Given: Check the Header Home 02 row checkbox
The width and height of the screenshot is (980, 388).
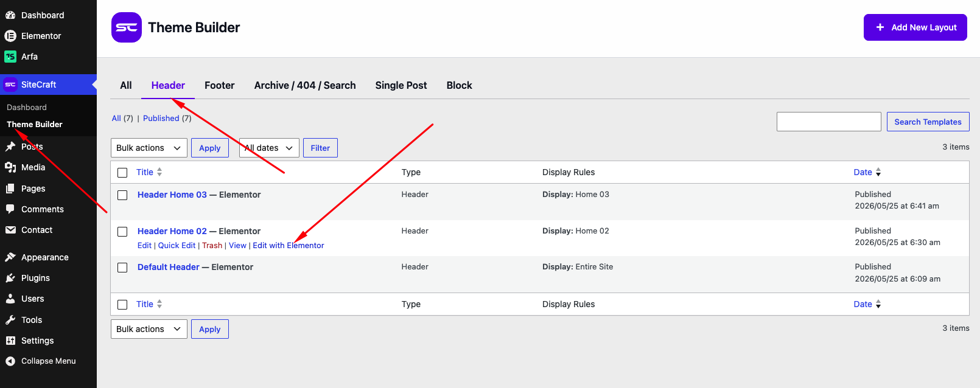Looking at the screenshot, I should (122, 232).
